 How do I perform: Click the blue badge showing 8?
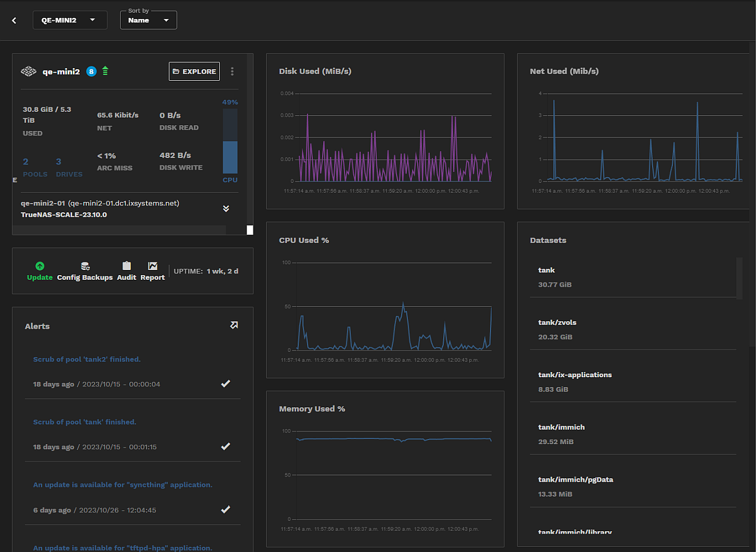pyautogui.click(x=91, y=72)
